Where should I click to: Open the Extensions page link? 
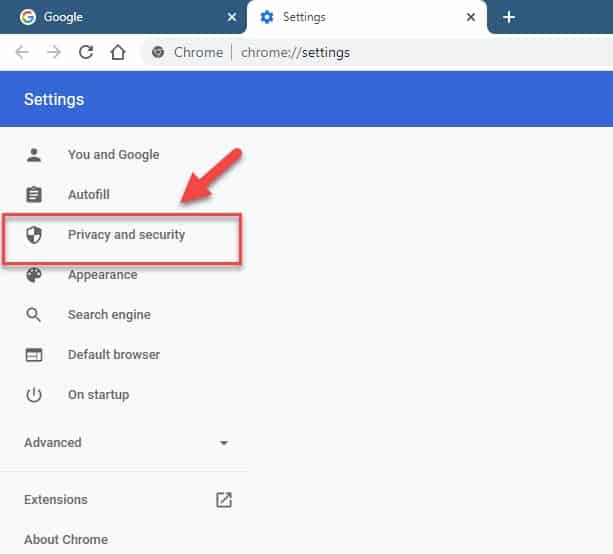coord(56,500)
